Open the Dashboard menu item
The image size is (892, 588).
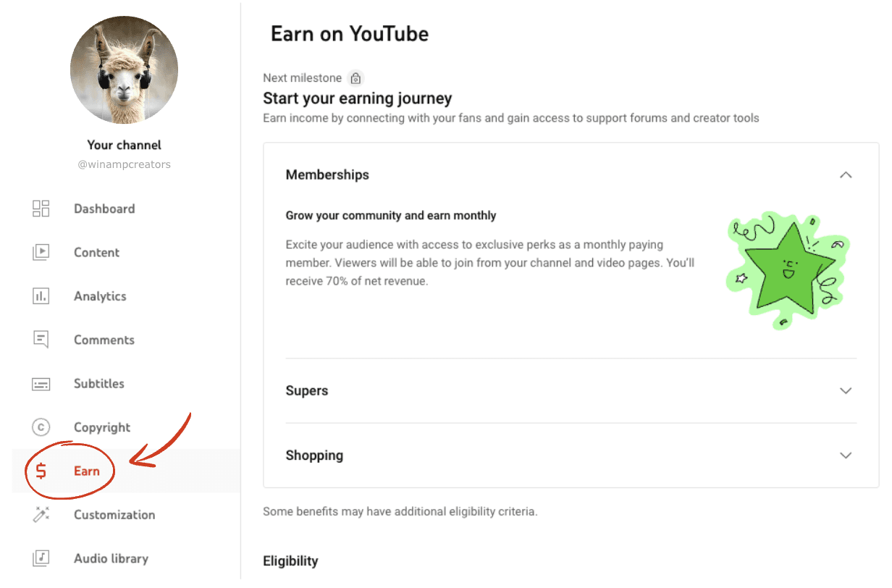[104, 209]
